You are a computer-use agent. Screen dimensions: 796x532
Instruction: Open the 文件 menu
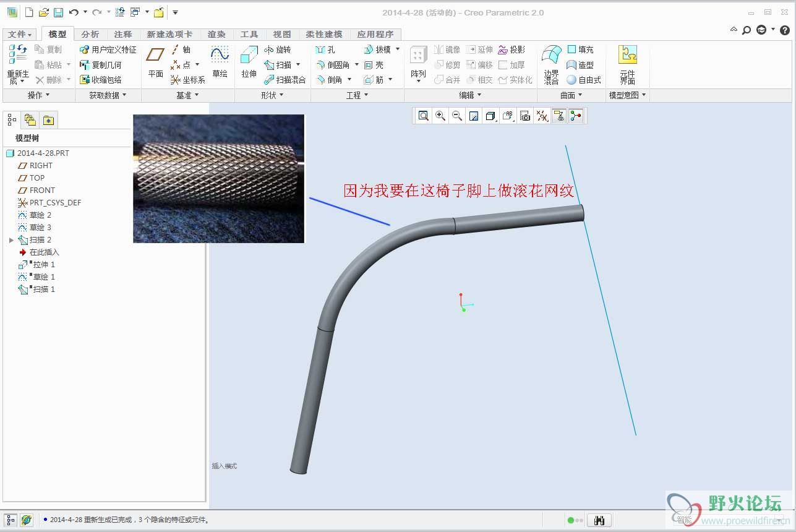click(20, 35)
